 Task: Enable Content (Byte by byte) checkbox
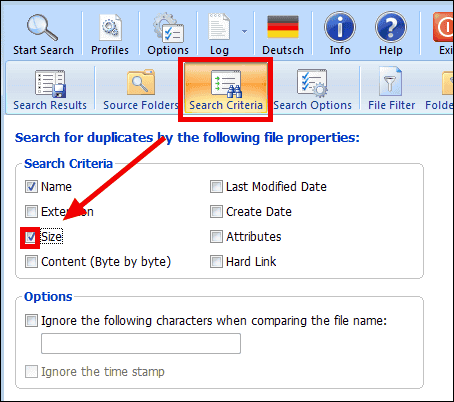pos(31,262)
